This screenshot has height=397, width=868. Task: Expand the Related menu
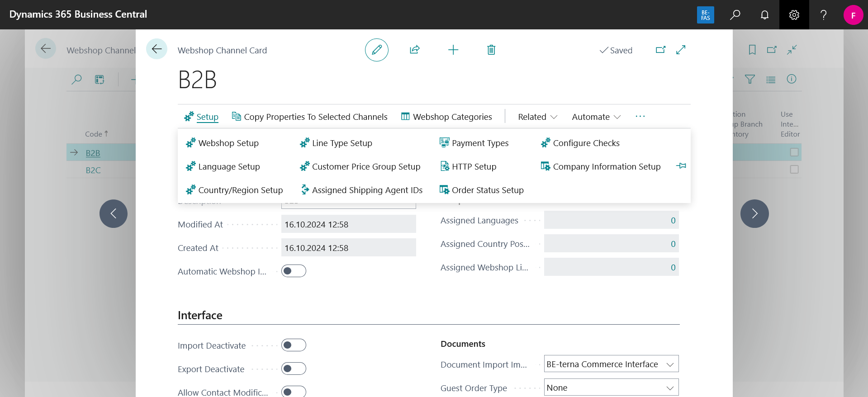coord(537,117)
